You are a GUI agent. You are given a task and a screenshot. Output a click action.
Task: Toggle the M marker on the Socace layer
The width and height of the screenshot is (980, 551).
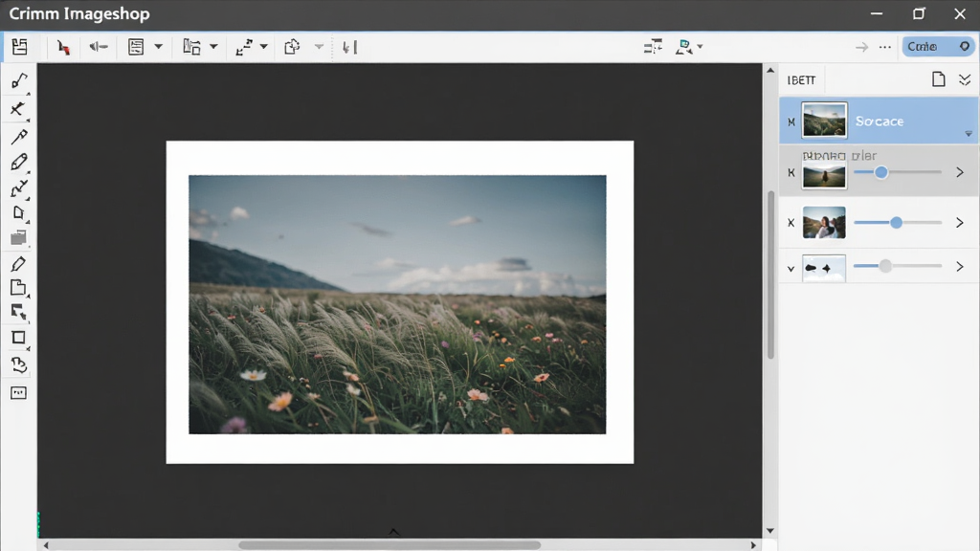coord(791,121)
